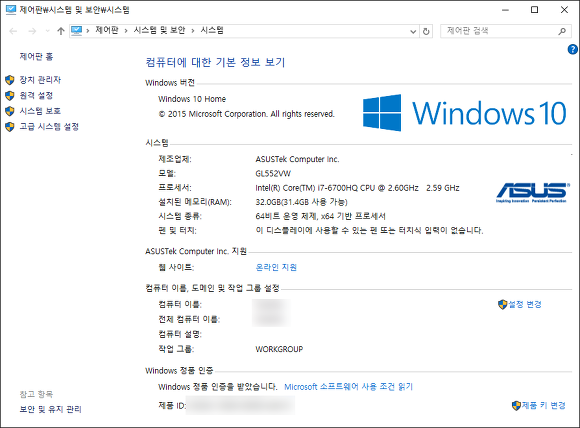Screen dimensions: 580x428
Task: Click the pen and touch availability text
Action: coord(369,230)
